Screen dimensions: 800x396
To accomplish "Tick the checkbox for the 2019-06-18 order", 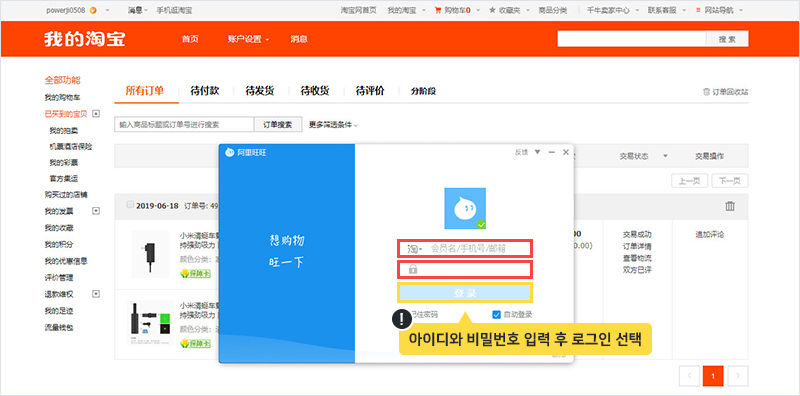I will pos(130,205).
